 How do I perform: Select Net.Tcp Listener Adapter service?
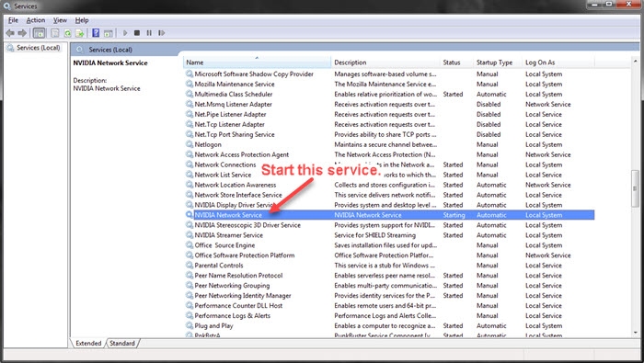(x=230, y=124)
